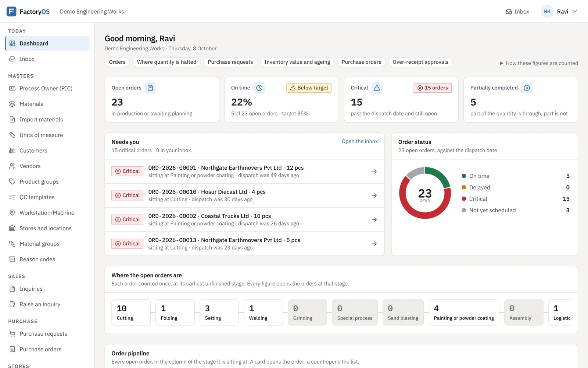588x368 pixels.
Task: Click the Dashboard grid icon in the sidebar
Action: point(12,43)
